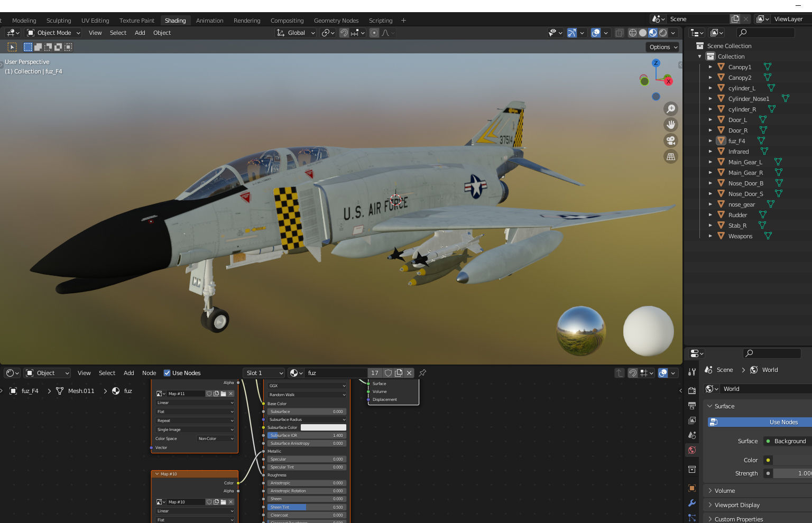
Task: Open the Object properties tab icon
Action: (x=692, y=488)
